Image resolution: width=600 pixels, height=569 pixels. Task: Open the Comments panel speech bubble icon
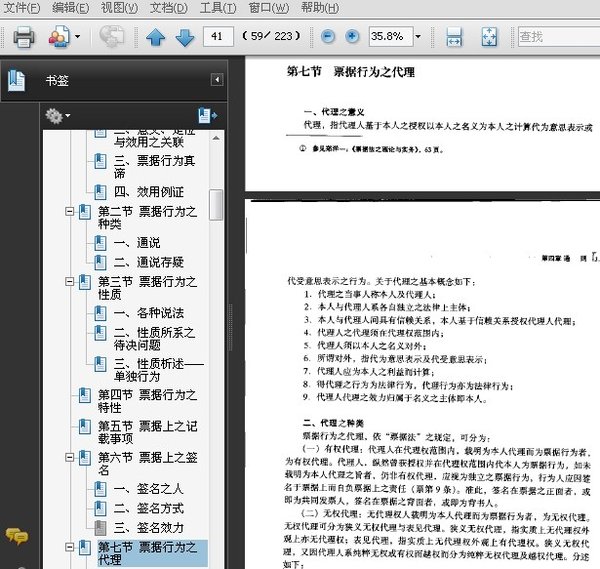(16, 536)
